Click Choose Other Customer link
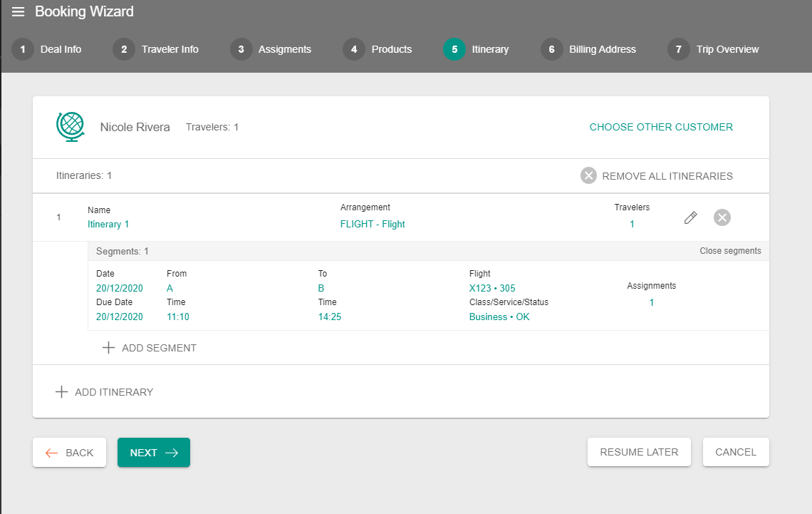 [x=661, y=127]
